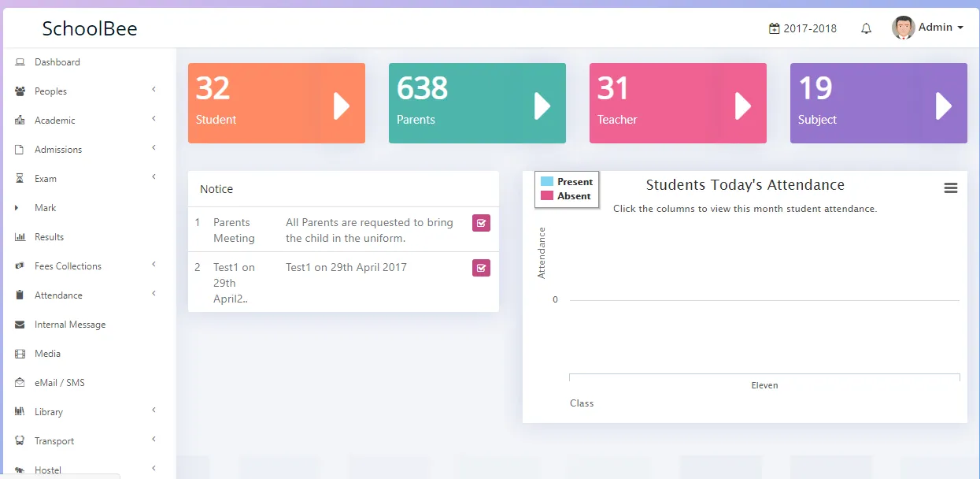Open the Subject count card
Viewport: 980px width, 479px height.
tap(878, 103)
